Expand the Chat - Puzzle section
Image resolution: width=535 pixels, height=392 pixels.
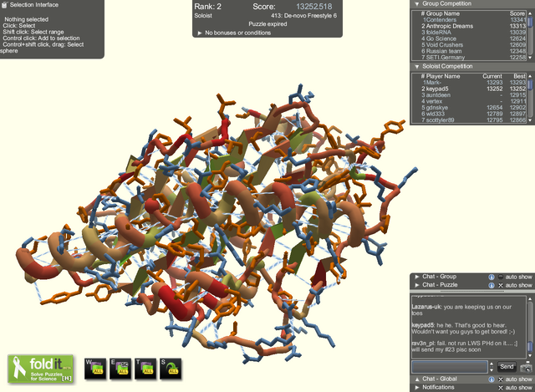click(417, 285)
